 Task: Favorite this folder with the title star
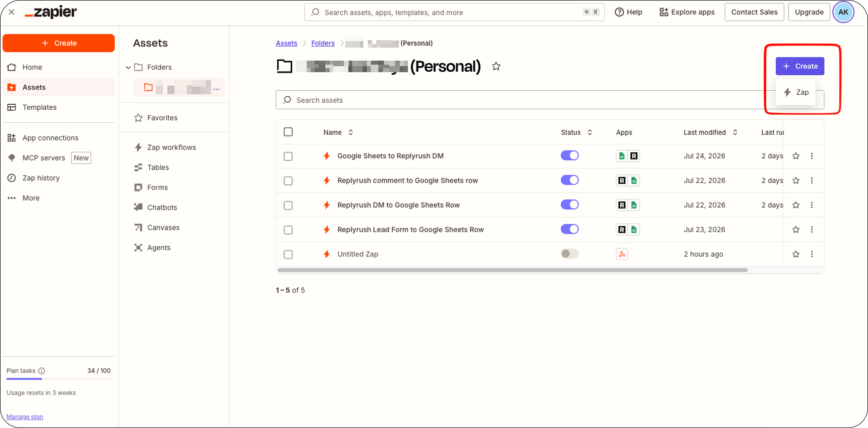(x=496, y=66)
